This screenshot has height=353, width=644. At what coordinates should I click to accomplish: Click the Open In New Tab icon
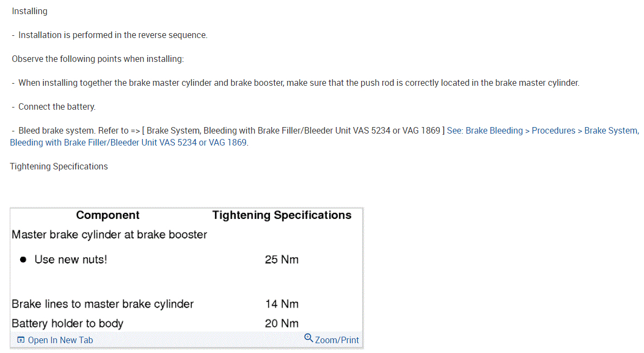(x=21, y=340)
